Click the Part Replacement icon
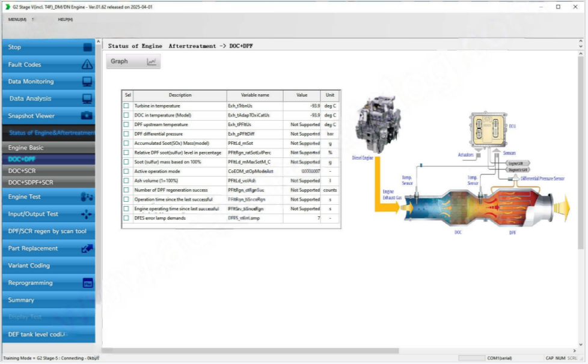Image resolution: width=588 pixels, height=364 pixels. tap(87, 248)
